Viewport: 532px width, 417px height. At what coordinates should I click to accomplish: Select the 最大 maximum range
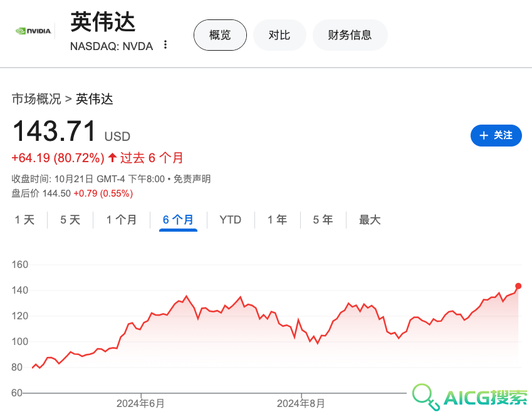tap(370, 220)
